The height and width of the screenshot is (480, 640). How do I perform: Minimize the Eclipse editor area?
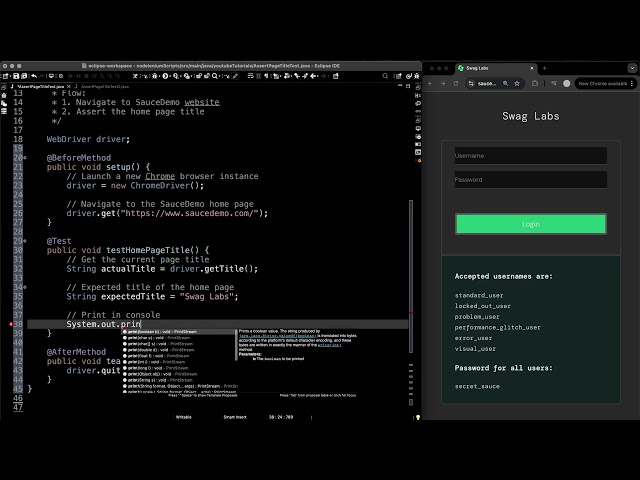click(x=400, y=86)
